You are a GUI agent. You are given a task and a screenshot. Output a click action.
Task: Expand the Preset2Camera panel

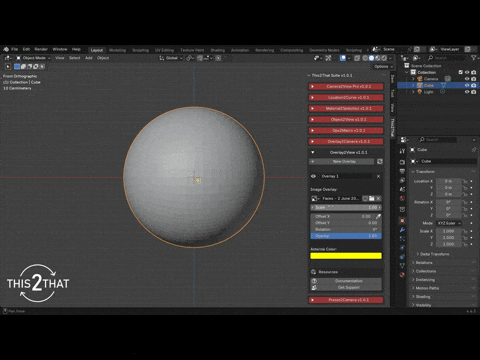(x=346, y=300)
